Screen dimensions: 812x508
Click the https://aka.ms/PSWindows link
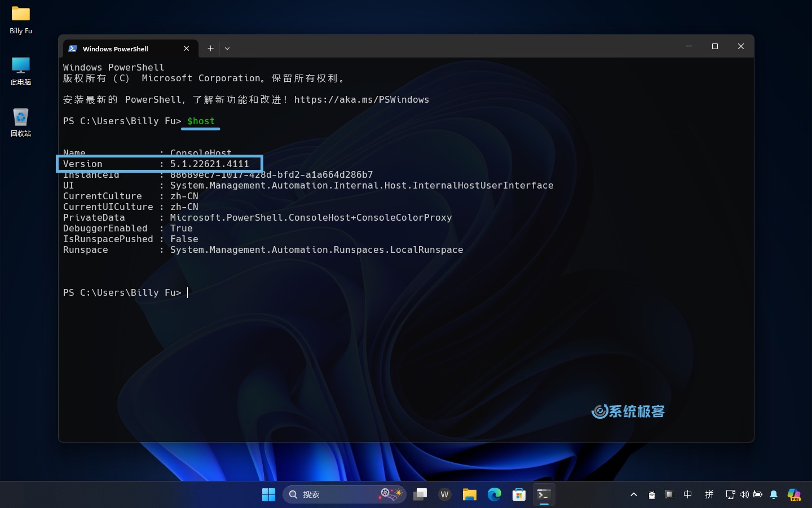[361, 100]
